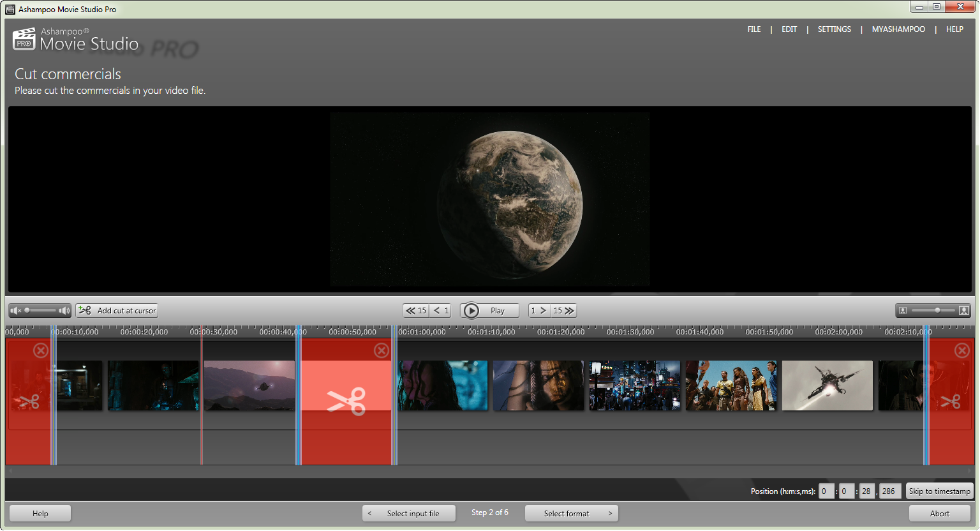Adjust the playback volume slider

(40, 310)
